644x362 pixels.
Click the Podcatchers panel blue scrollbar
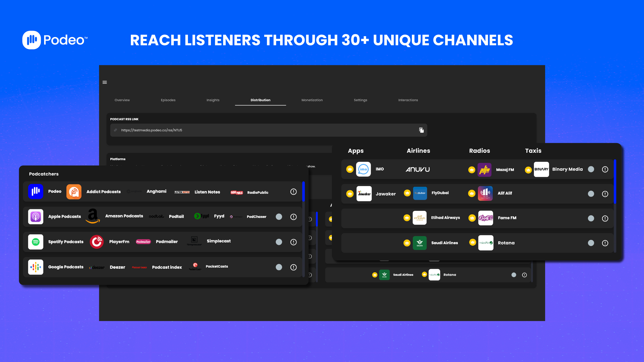tap(303, 192)
